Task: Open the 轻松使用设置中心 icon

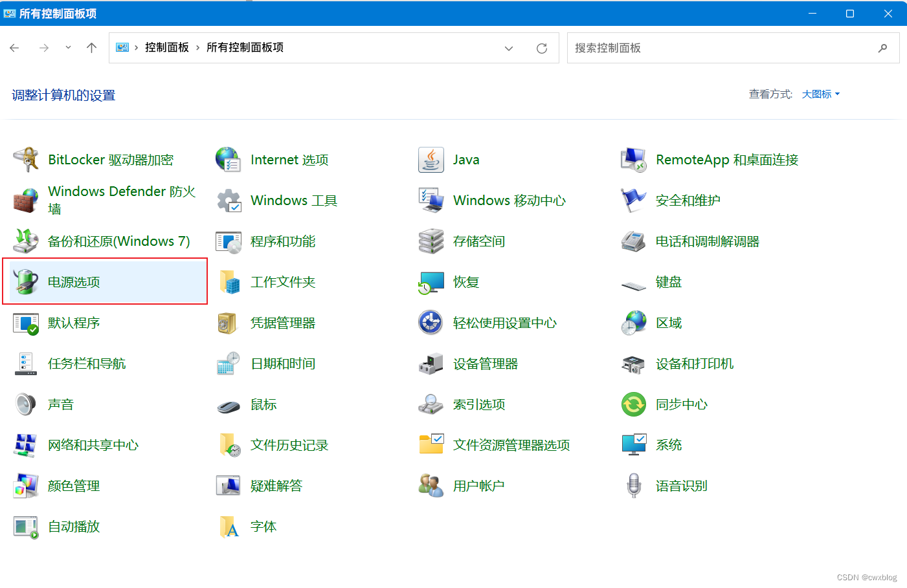Action: [x=431, y=323]
